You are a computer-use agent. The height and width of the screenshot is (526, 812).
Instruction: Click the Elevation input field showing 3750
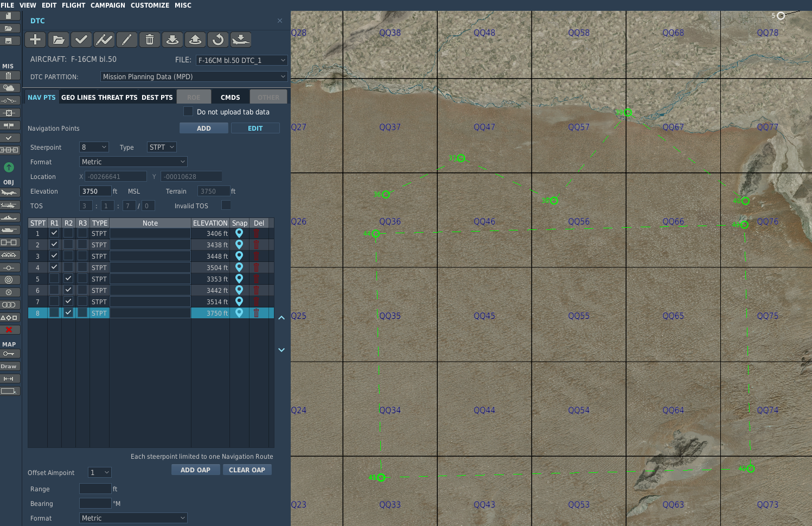[95, 191]
